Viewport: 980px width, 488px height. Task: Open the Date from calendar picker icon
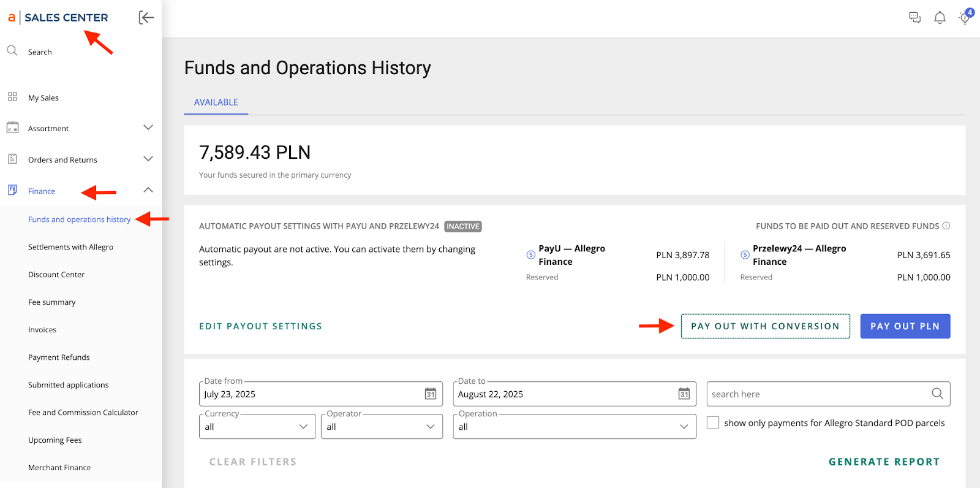click(431, 394)
